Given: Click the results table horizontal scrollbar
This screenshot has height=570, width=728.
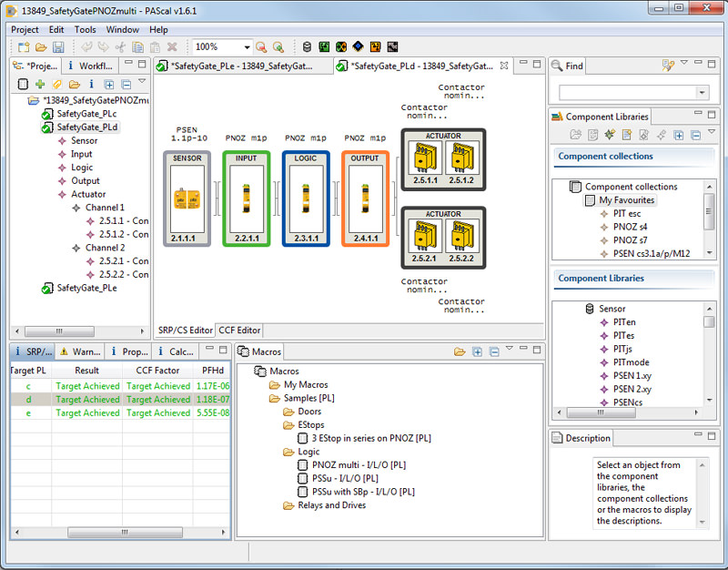Looking at the screenshot, I should [125, 532].
